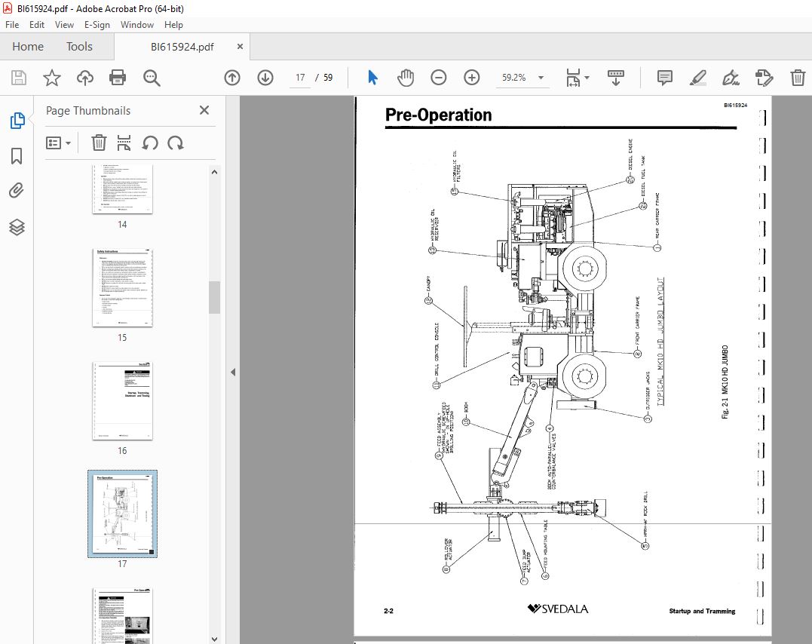Click the Save file icon
812x644 pixels.
click(19, 78)
